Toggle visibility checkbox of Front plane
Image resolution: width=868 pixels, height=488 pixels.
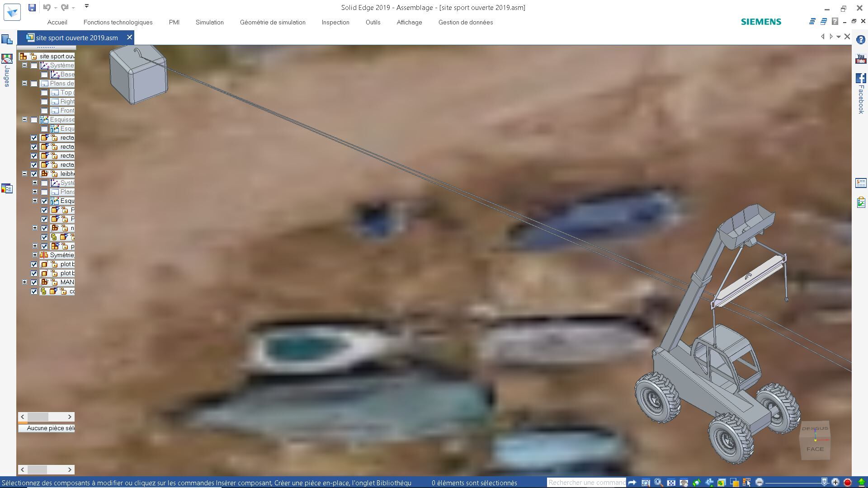click(x=44, y=111)
